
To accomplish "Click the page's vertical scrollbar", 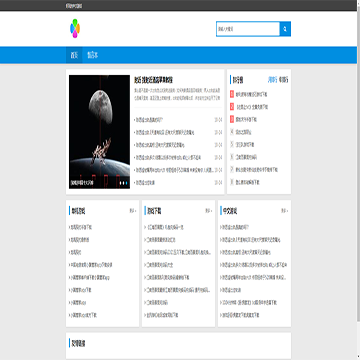I will [x=358, y=180].
